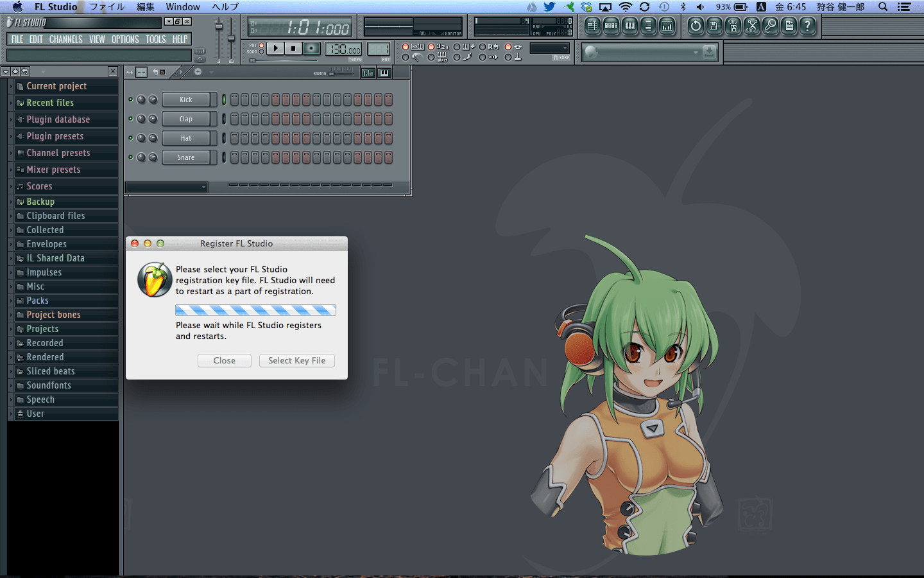
Task: Toggle the Snare channel mute LED
Action: coord(131,157)
